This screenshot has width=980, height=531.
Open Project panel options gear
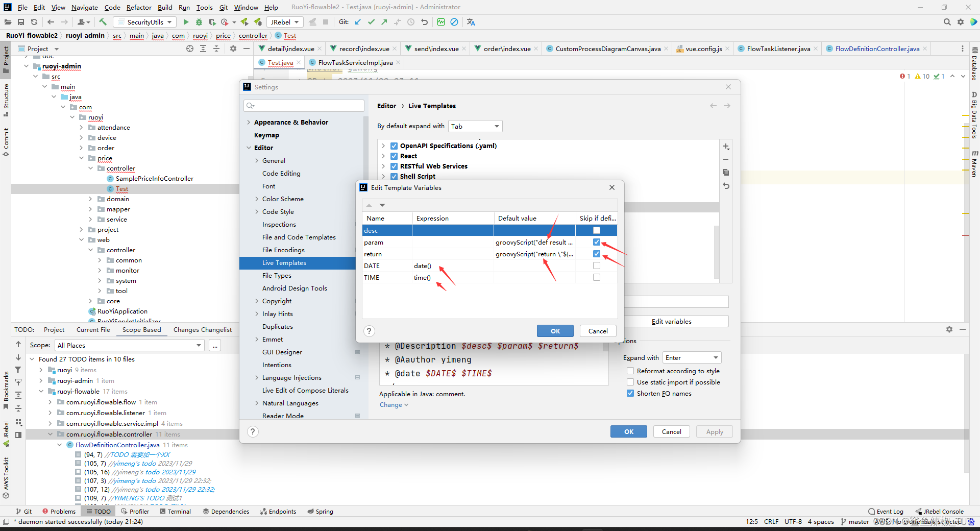pos(233,49)
